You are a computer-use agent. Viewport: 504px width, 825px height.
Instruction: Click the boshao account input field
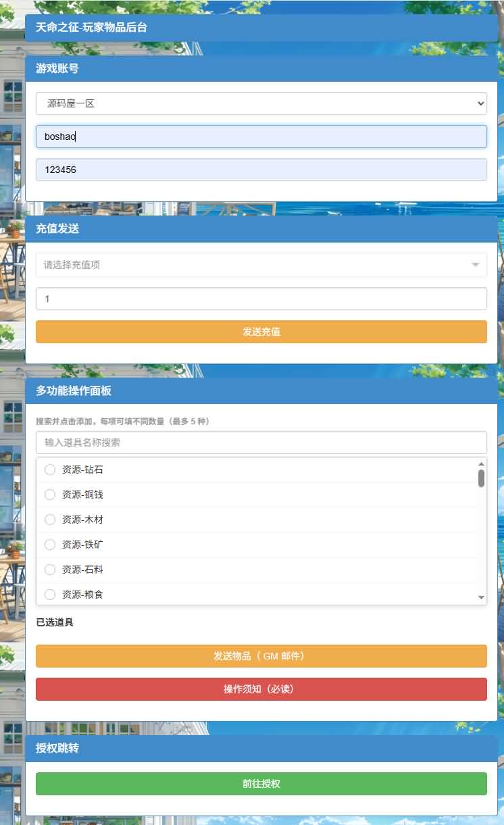point(261,136)
